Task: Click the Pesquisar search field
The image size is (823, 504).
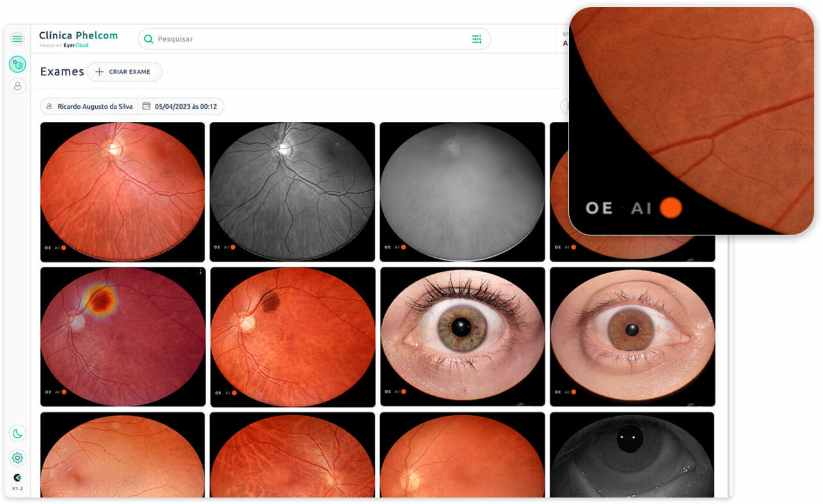Action: [309, 39]
